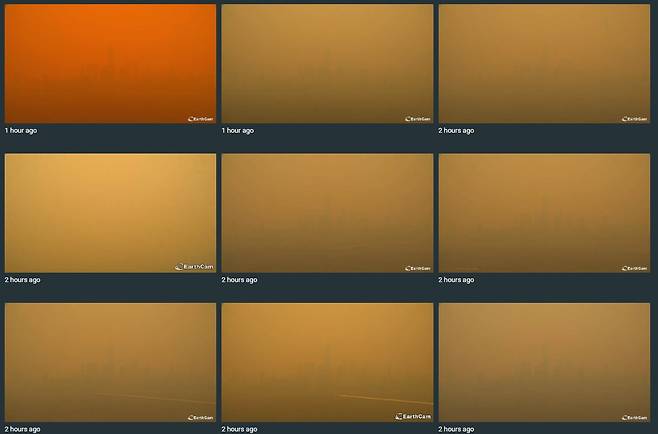
Task: Click EarthCam logo on middle-row left image
Action: (x=194, y=267)
